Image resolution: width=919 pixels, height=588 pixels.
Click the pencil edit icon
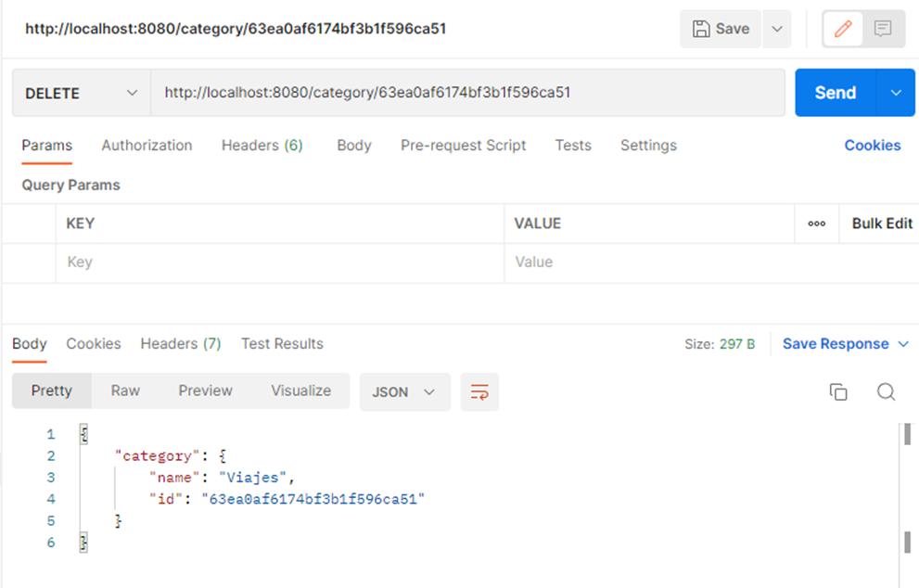(x=843, y=29)
